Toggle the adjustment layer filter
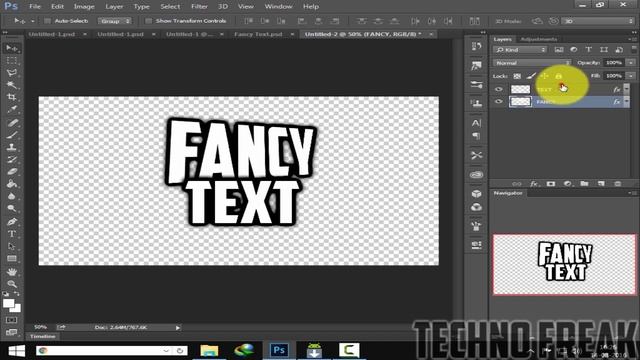Viewport: 640px width, 360px height. click(x=573, y=50)
